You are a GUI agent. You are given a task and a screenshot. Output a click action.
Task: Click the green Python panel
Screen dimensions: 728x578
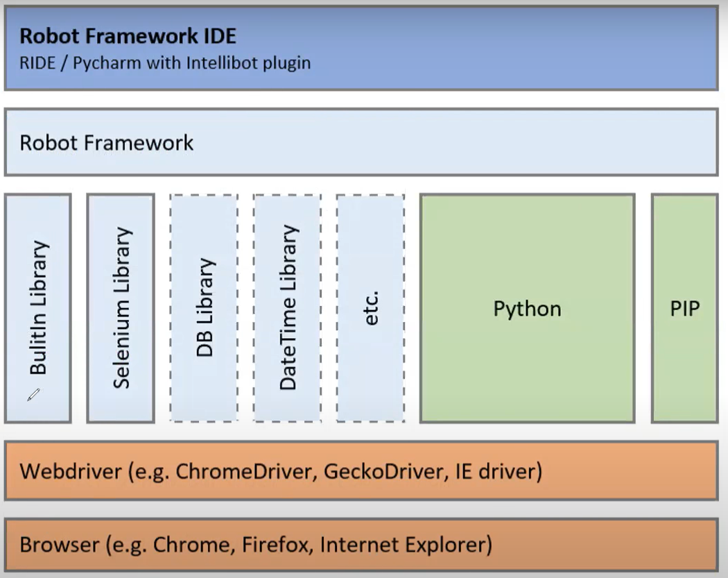click(x=528, y=308)
